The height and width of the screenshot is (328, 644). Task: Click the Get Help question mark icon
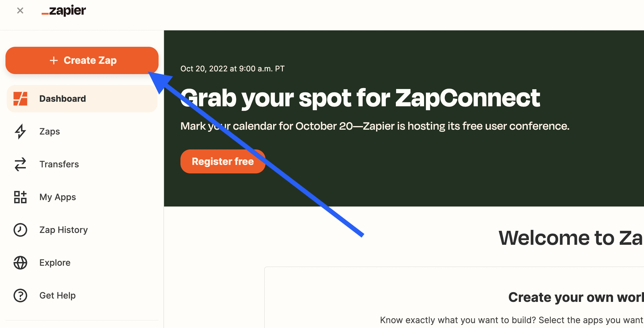[20, 296]
